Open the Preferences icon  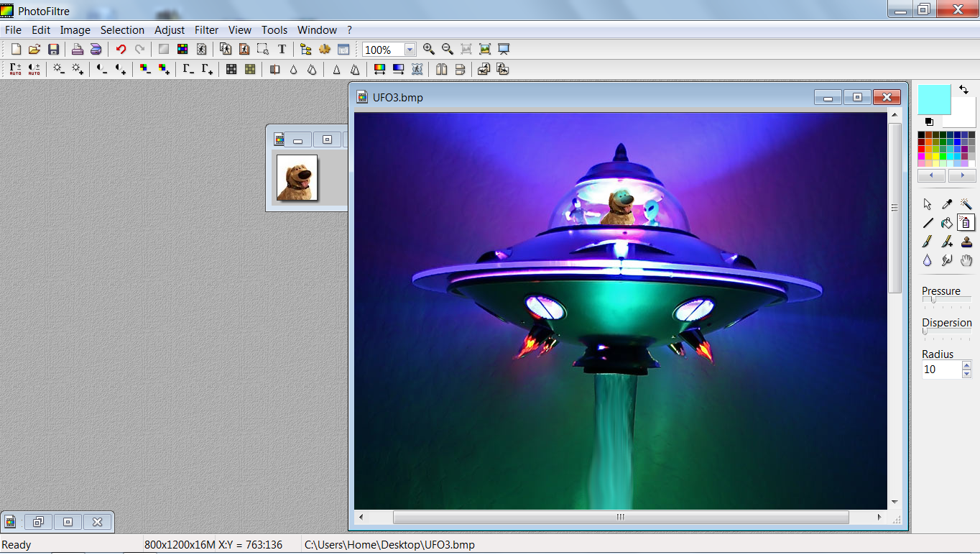tap(343, 49)
